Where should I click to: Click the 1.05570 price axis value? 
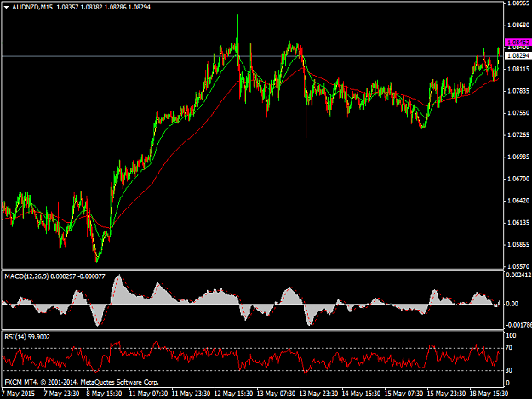click(x=518, y=266)
